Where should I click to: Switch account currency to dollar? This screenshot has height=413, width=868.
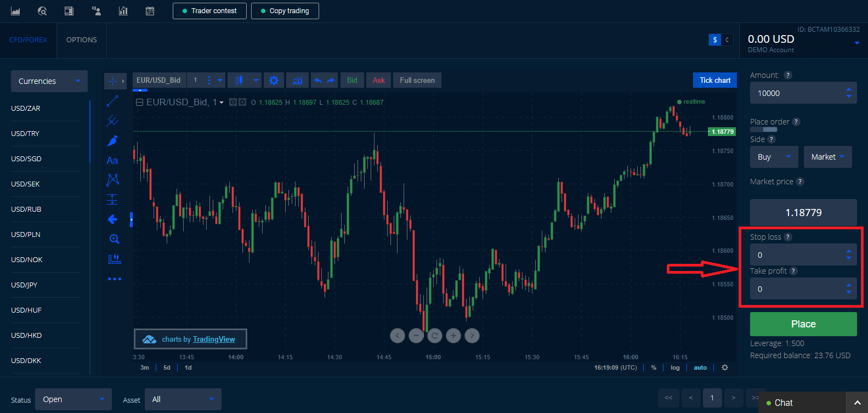(x=714, y=39)
